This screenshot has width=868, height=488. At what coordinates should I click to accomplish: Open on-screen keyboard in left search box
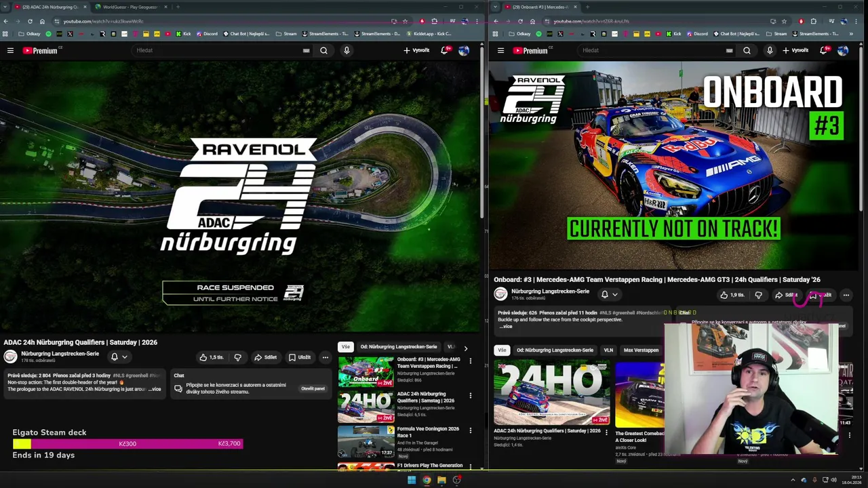306,50
